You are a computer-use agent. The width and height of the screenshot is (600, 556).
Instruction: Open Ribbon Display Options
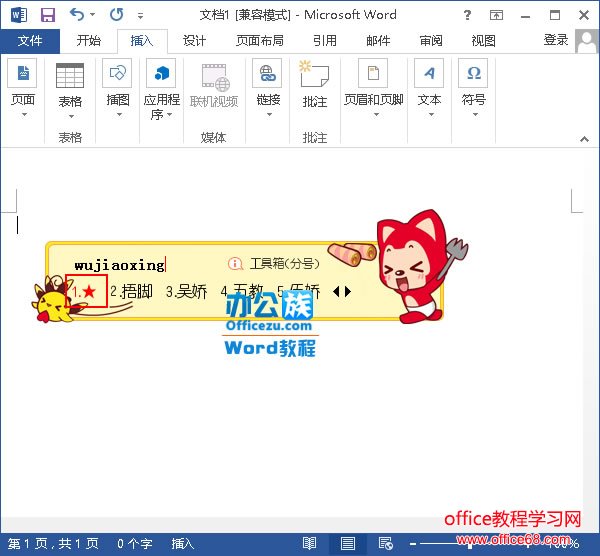point(496,15)
